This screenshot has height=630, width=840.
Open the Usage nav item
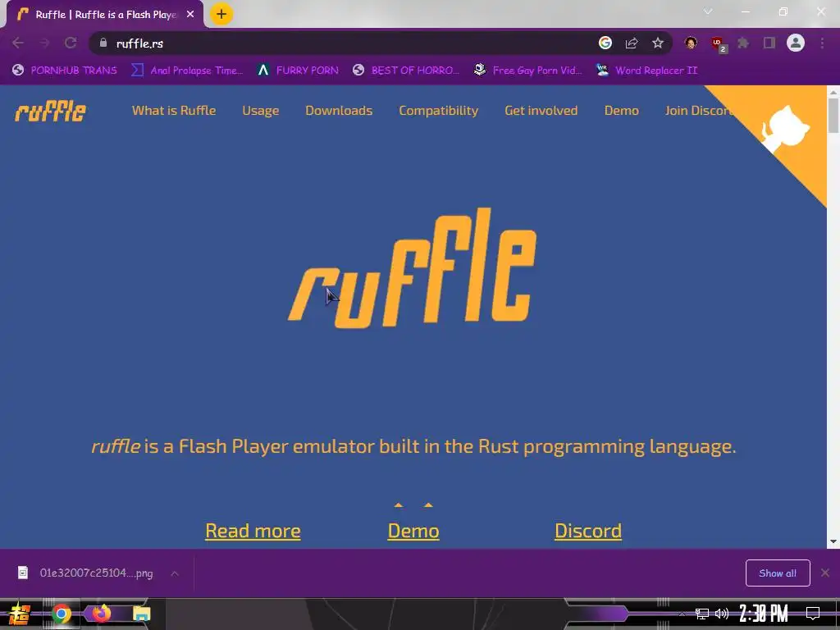260,111
